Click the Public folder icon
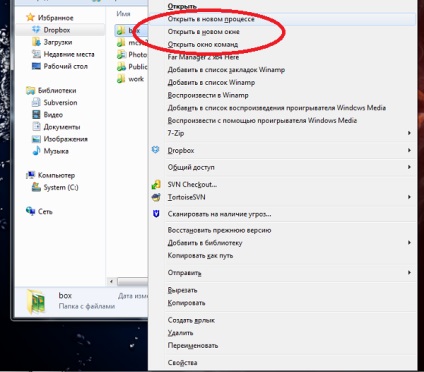 coord(121,67)
